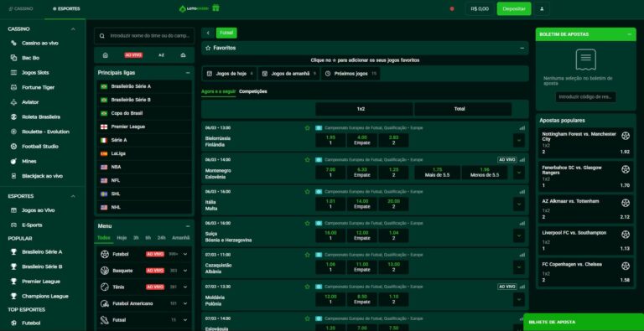Pick FC Copenhagen vs. Chelsea popular bet

[585, 272]
